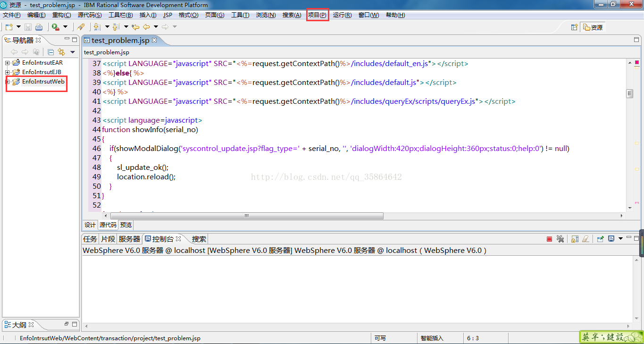This screenshot has width=644, height=344.
Task: Open the 窗口(W) menu
Action: 368,15
